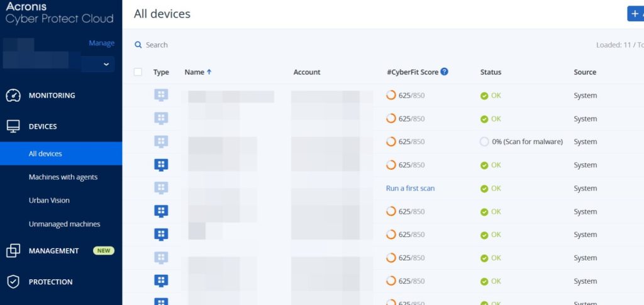Click the blue plus Add button

pyautogui.click(x=635, y=14)
